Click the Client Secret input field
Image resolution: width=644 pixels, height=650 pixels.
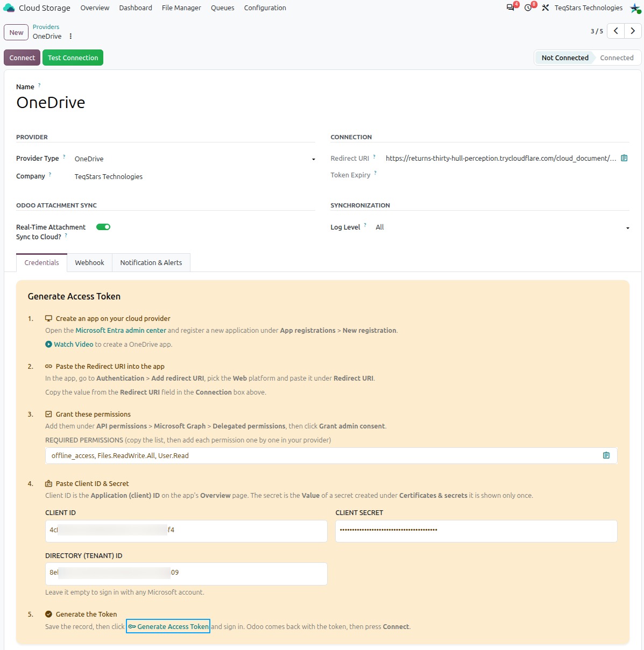click(x=476, y=531)
